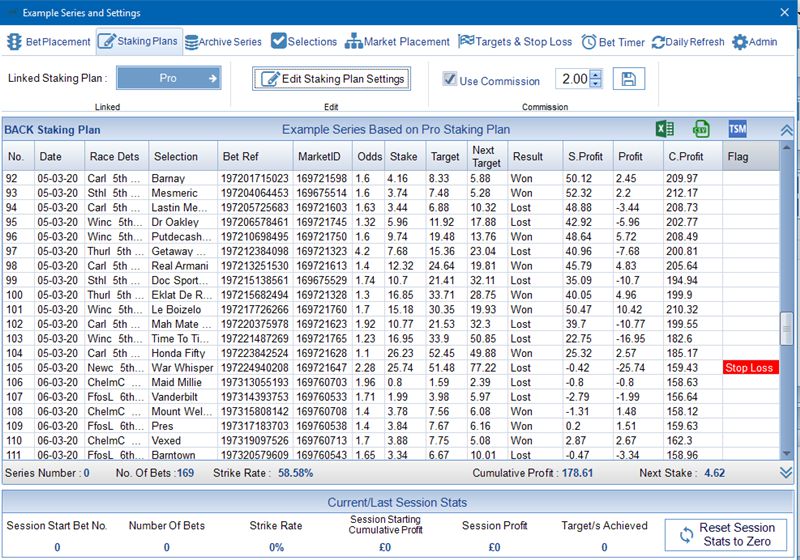Click the scrollbar up arrow of the table
This screenshot has width=800, height=560.
tap(787, 147)
